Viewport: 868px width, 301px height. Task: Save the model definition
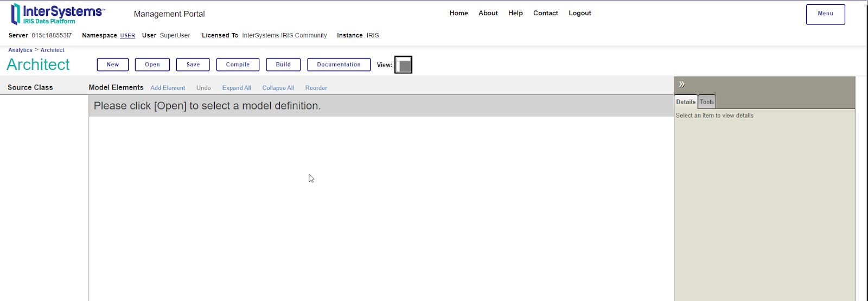(x=193, y=65)
